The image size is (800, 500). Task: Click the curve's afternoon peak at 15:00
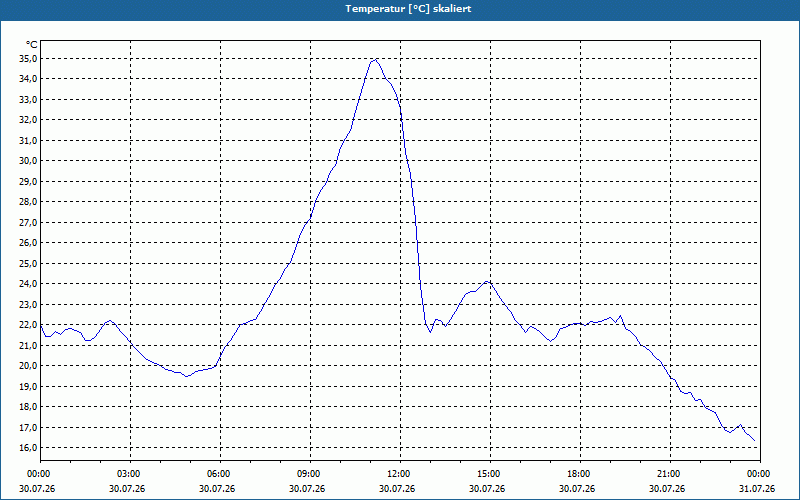[x=488, y=281]
